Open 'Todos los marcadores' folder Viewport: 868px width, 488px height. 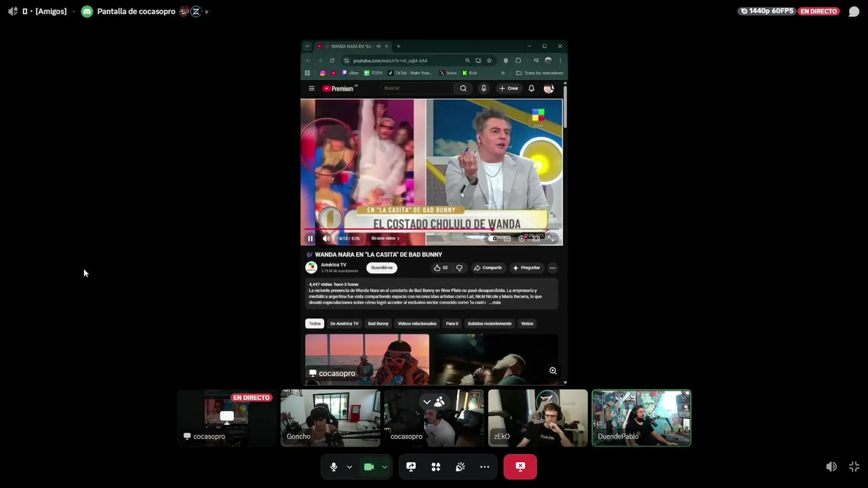click(540, 73)
